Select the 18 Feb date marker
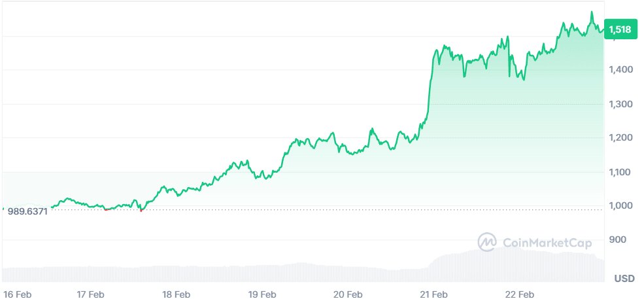 [x=176, y=294]
